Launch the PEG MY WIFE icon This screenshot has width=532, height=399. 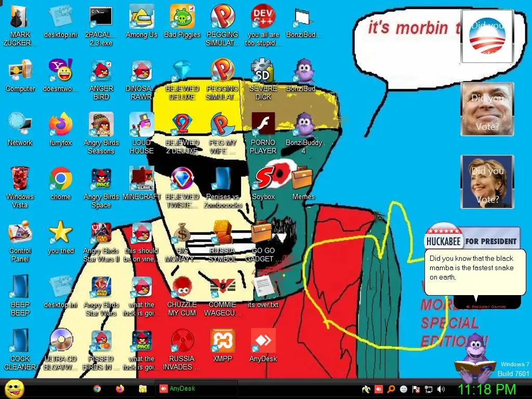[x=222, y=125]
